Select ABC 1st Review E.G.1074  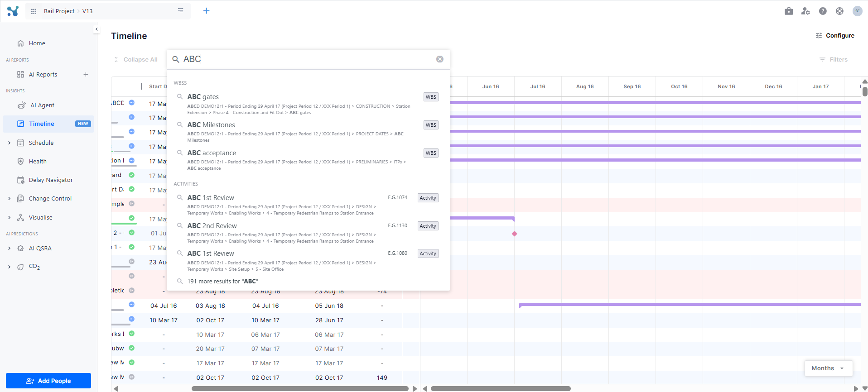point(308,205)
